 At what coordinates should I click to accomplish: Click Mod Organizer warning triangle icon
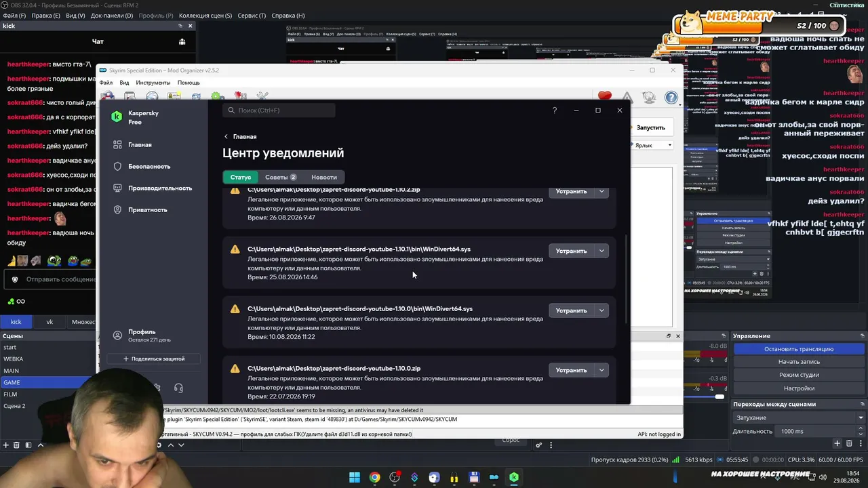627,98
